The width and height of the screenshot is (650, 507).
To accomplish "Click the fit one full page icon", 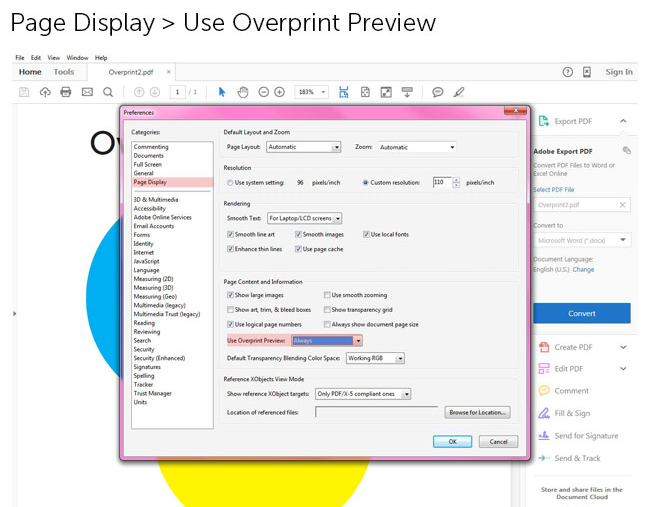I will [365, 92].
